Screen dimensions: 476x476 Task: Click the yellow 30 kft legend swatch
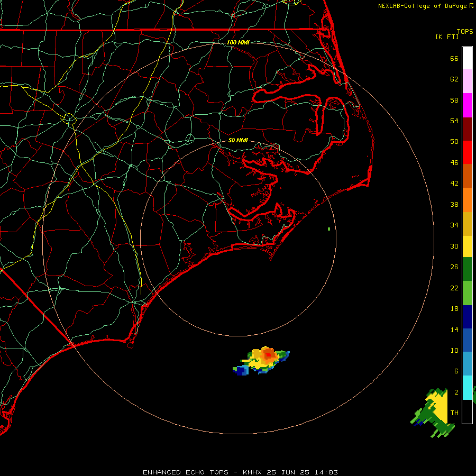tap(467, 246)
